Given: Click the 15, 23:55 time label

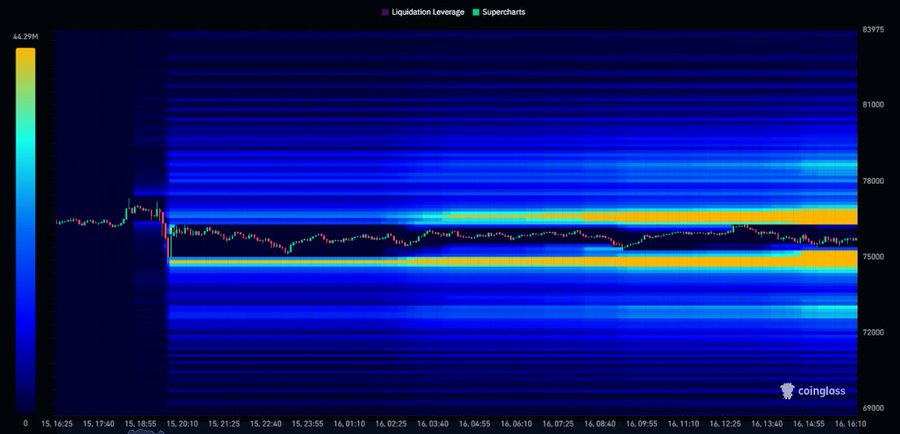Looking at the screenshot, I should point(308,424).
